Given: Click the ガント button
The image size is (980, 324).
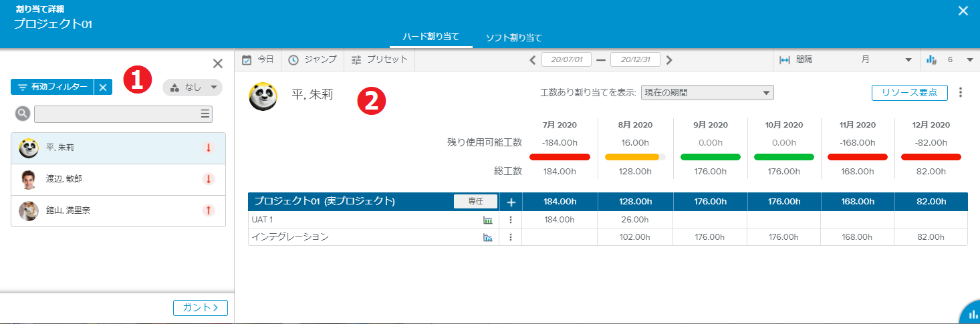Looking at the screenshot, I should coord(200,307).
